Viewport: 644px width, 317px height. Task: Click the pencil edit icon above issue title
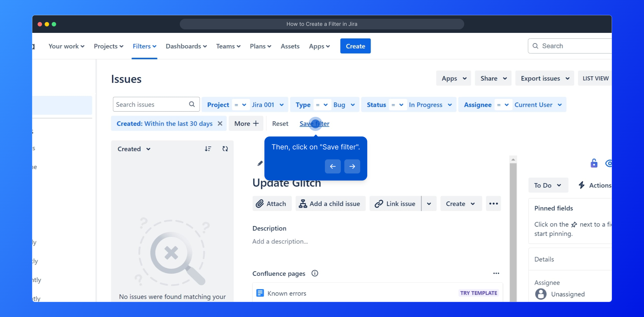click(260, 163)
